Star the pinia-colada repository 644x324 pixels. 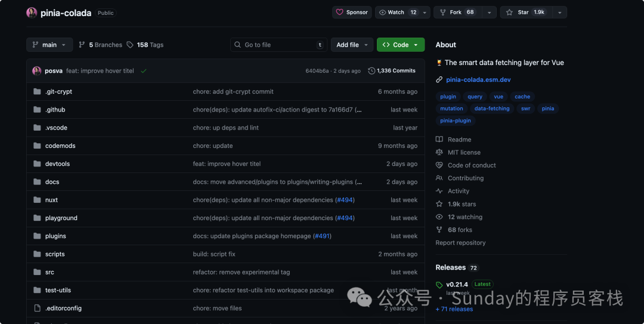pos(526,13)
